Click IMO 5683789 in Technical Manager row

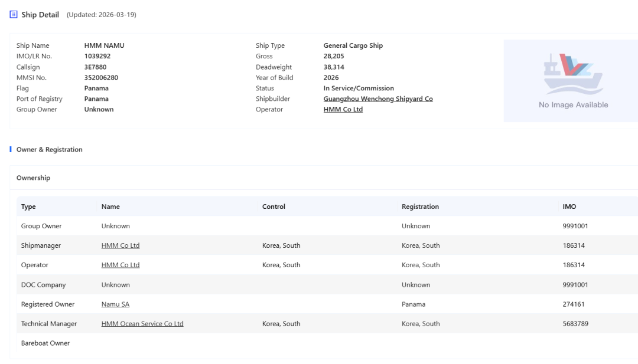575,324
